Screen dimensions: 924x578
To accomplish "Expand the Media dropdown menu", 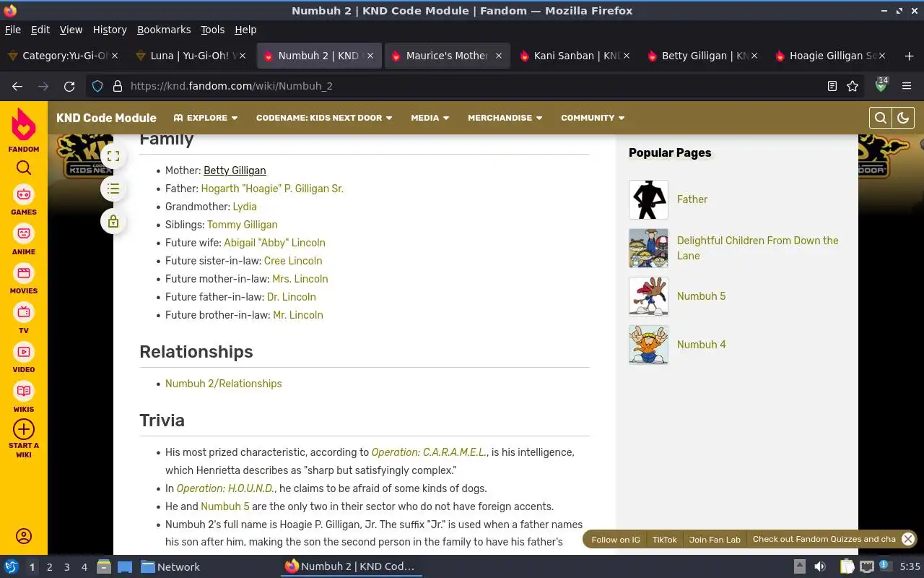I will [x=430, y=118].
